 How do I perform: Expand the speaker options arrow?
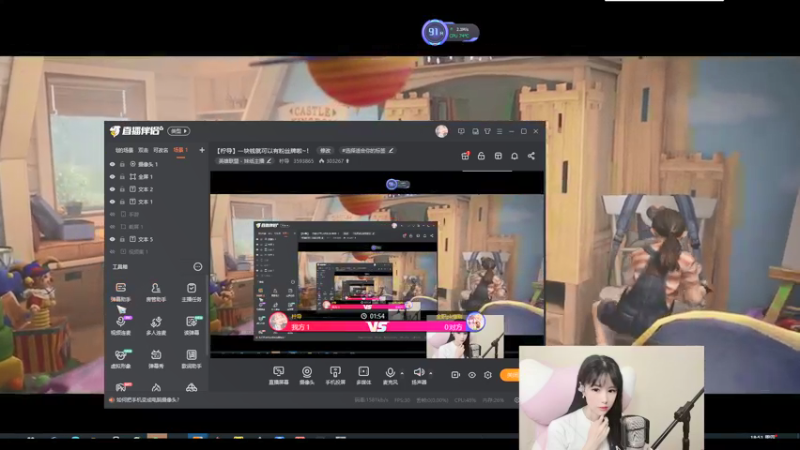(x=431, y=373)
